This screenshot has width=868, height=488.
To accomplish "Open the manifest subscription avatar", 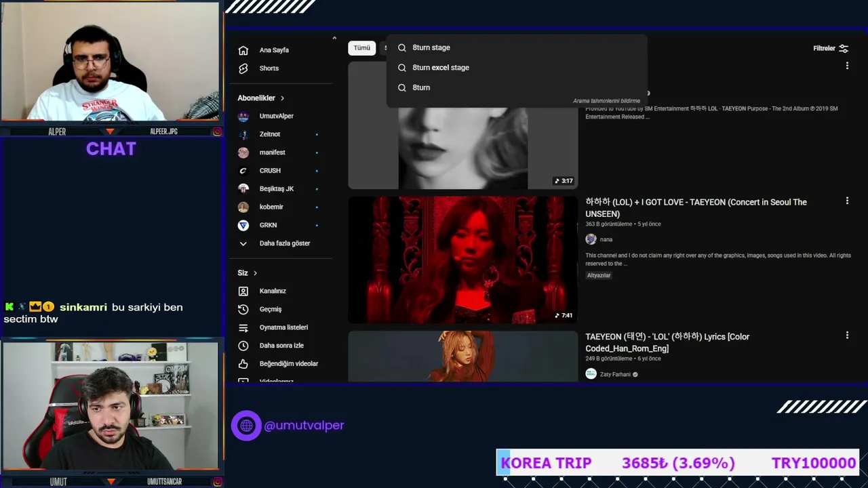I will [243, 152].
